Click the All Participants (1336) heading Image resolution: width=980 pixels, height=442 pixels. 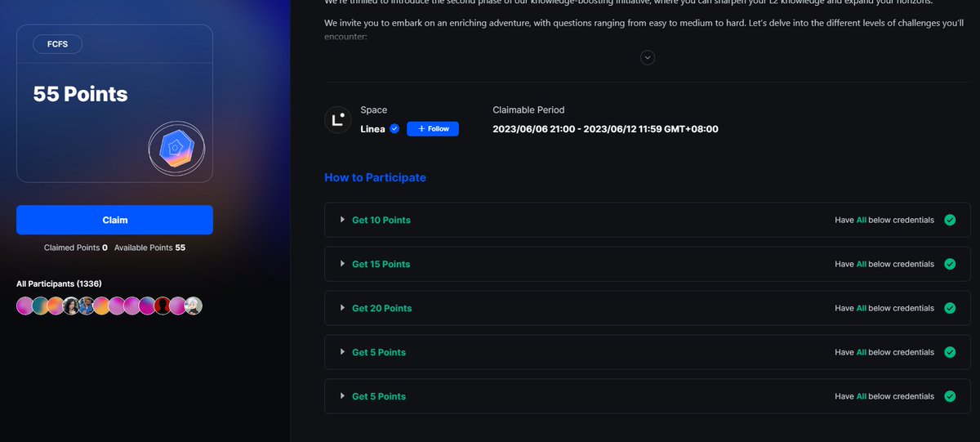[x=59, y=284]
